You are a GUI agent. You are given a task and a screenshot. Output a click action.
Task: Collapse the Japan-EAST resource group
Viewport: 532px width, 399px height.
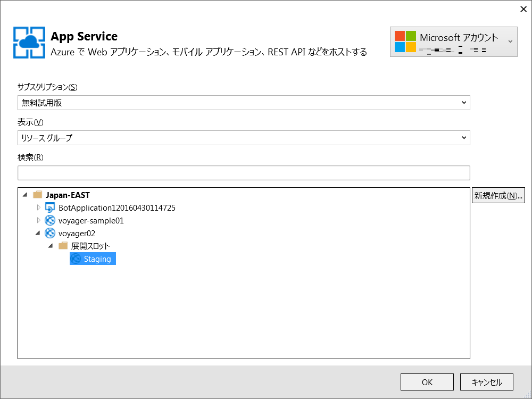pyautogui.click(x=25, y=195)
